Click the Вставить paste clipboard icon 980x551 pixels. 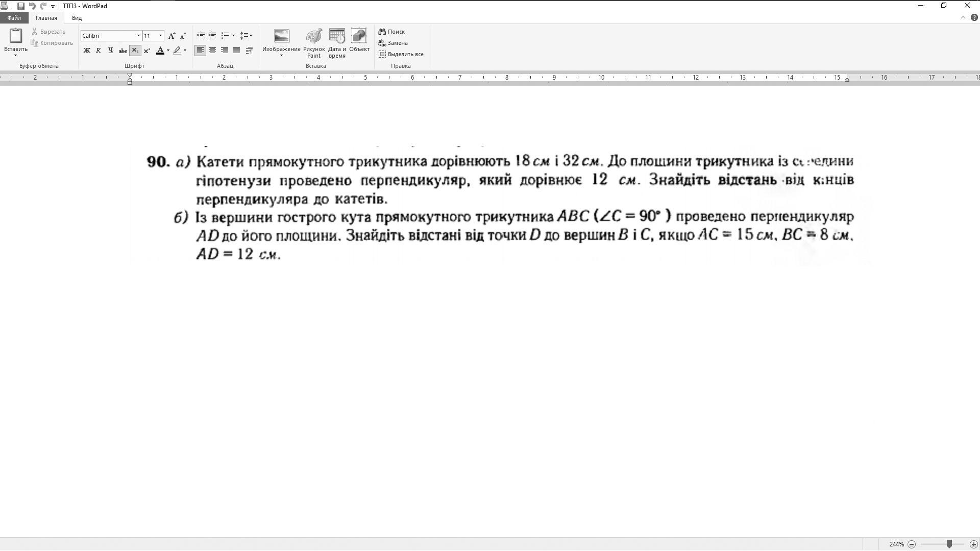click(16, 37)
